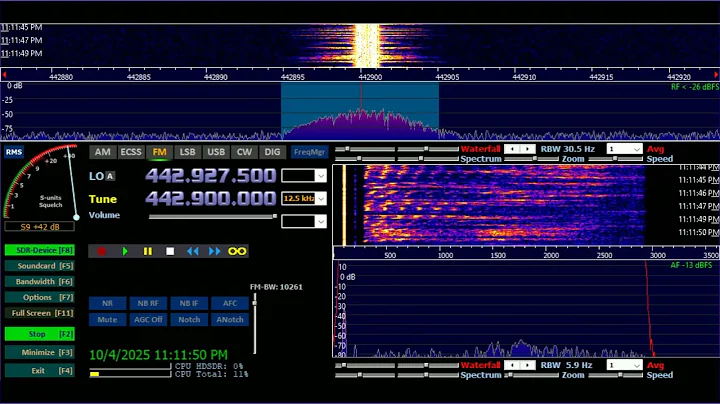Click the blue Fast Forward arrows icon
The width and height of the screenshot is (720, 404).
click(x=214, y=251)
